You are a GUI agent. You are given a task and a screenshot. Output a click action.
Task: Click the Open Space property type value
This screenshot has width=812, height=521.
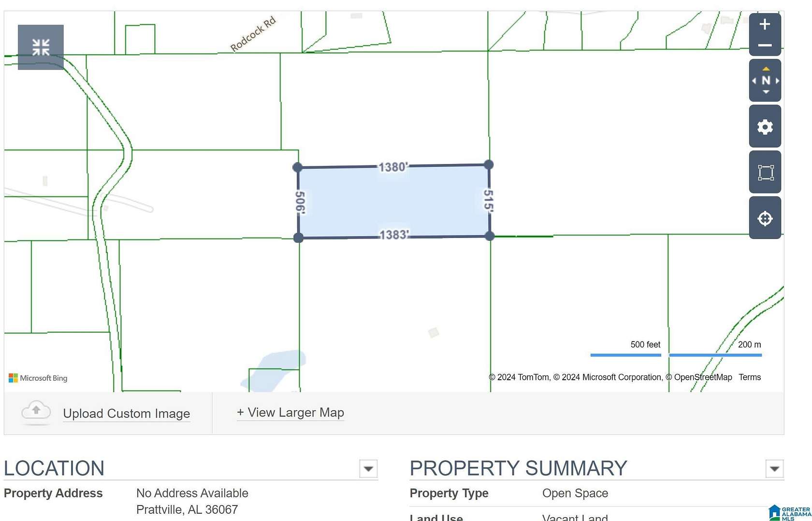[575, 493]
